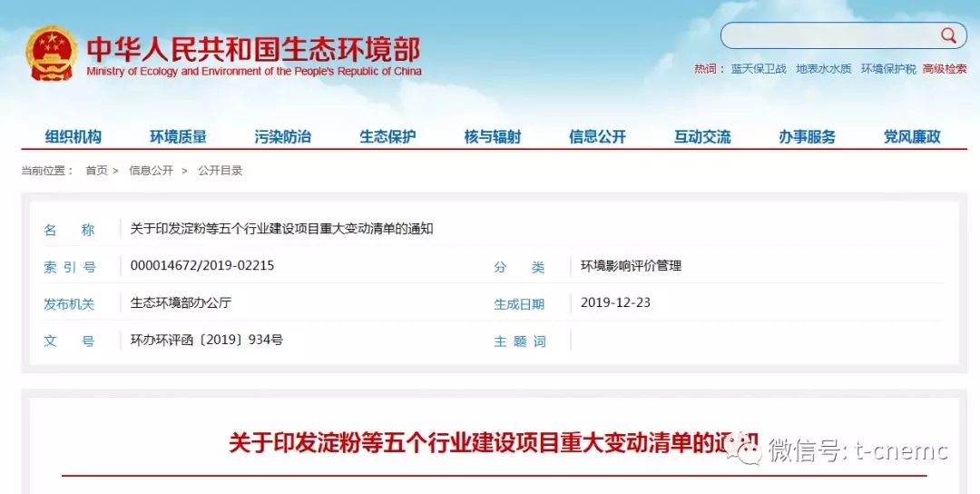Open the 组织机构 menu
The height and width of the screenshot is (494, 980).
pos(73,137)
